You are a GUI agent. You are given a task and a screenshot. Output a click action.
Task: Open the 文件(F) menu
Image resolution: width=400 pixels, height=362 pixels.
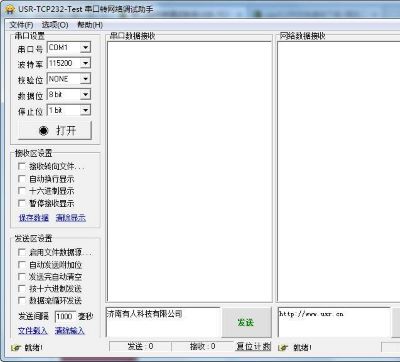tap(21, 25)
